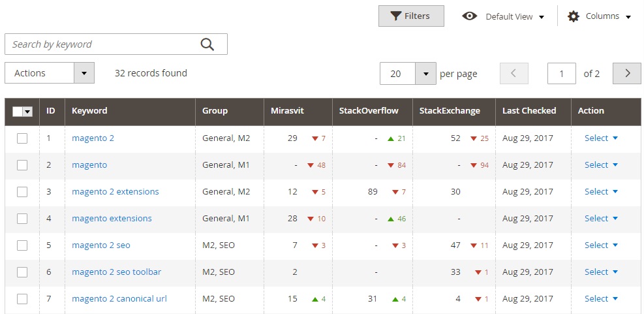Image resolution: width=644 pixels, height=314 pixels.
Task: Open Select action for magento extensions row
Action: coord(601,219)
